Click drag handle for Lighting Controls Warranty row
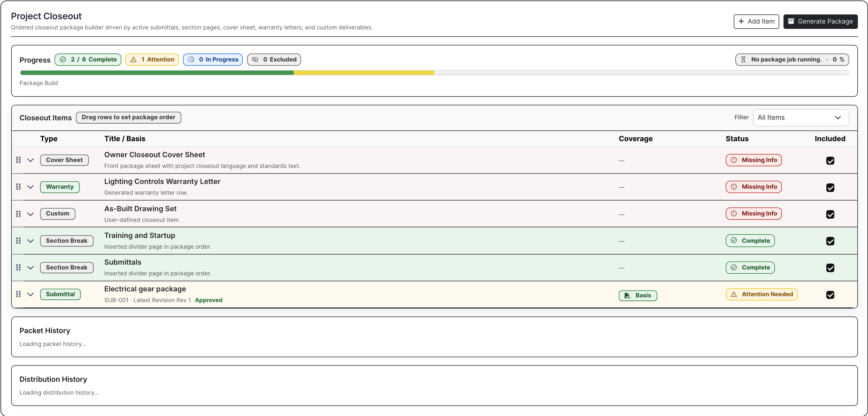Viewport: 868px width, 416px height. point(18,187)
